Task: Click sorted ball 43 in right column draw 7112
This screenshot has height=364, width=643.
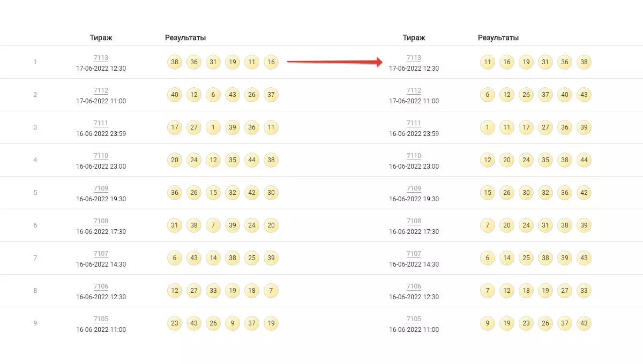Action: [584, 95]
